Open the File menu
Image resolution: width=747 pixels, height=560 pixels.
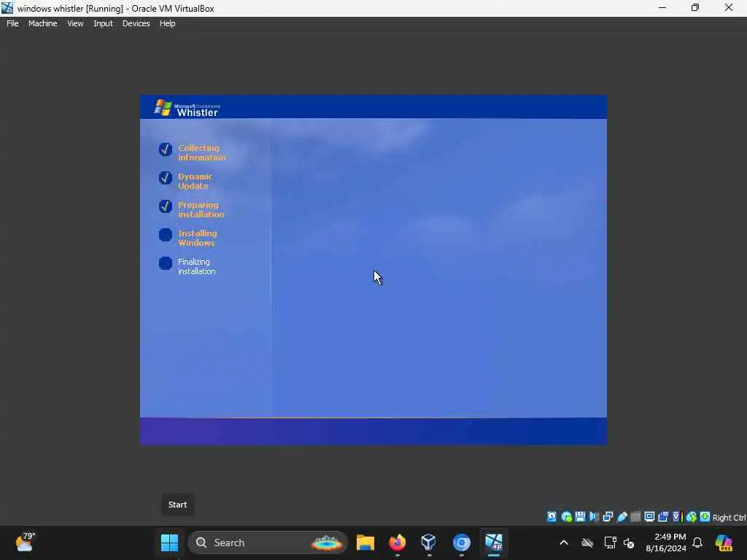pos(12,23)
